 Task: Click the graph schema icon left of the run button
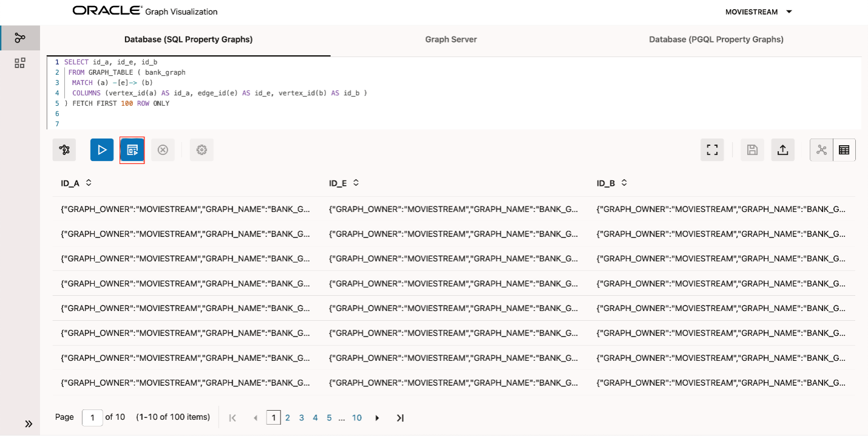pos(64,149)
